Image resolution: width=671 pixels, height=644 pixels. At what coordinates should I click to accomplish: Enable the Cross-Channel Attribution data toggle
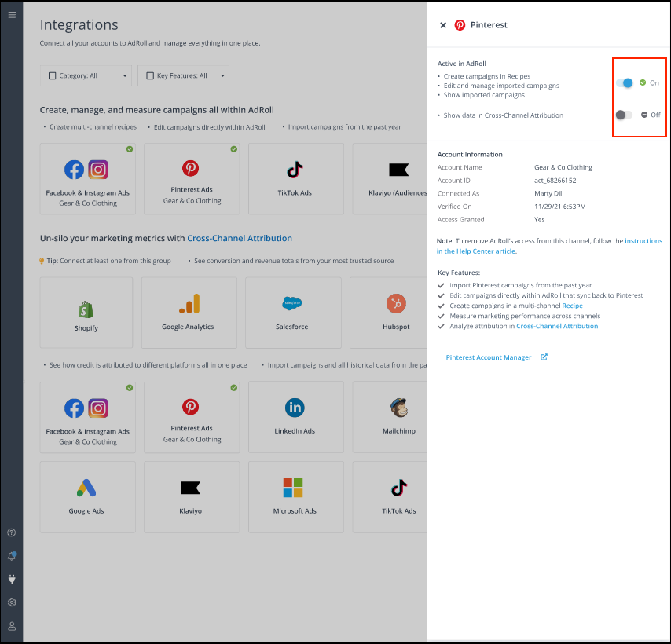click(624, 115)
